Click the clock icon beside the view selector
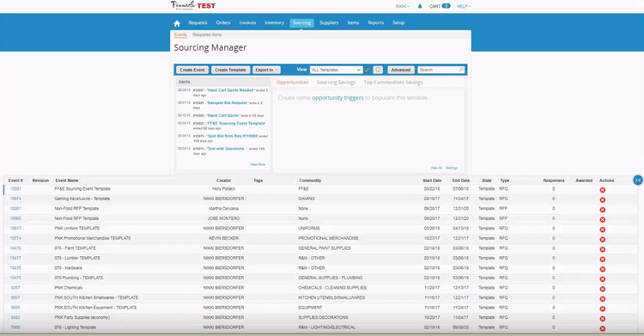Screen dimensions: 644x336 point(378,70)
